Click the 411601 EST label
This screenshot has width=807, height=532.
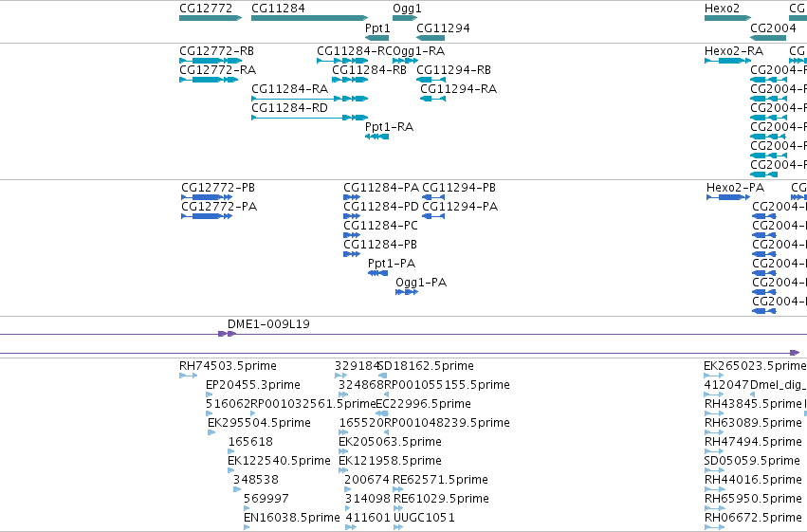click(x=368, y=518)
